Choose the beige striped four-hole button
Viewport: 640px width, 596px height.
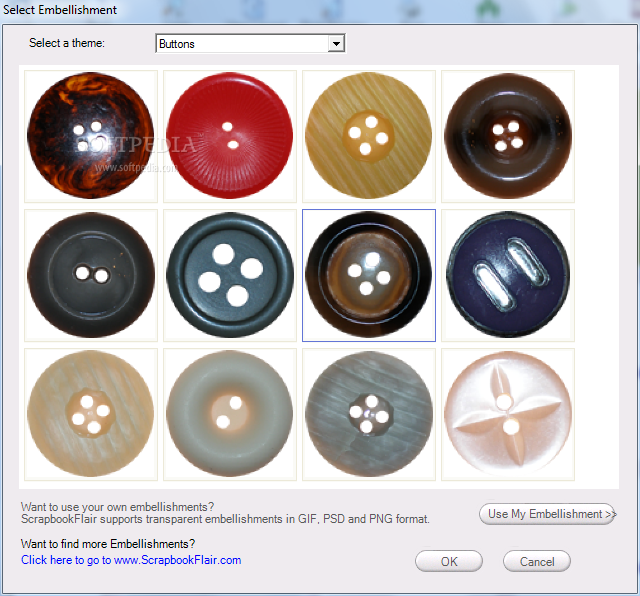tap(91, 414)
